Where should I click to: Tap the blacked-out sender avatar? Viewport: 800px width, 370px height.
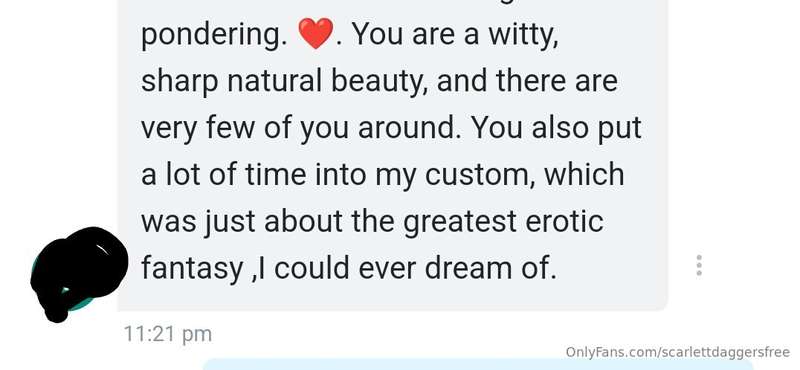pos(79,273)
